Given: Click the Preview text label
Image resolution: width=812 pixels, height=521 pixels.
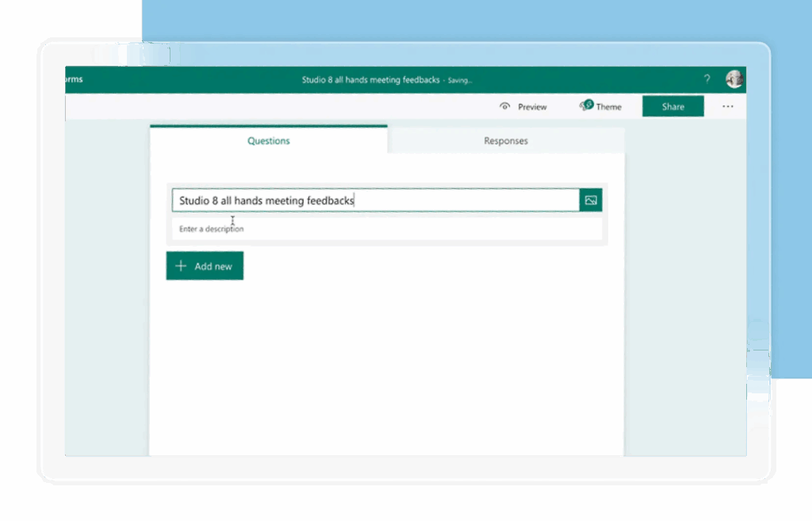Looking at the screenshot, I should (532, 107).
